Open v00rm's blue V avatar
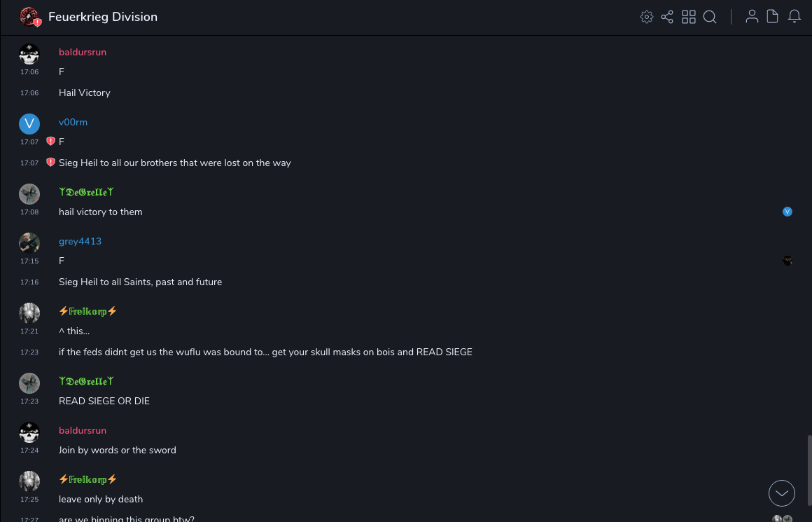Screen dimensions: 812x522 pos(29,124)
